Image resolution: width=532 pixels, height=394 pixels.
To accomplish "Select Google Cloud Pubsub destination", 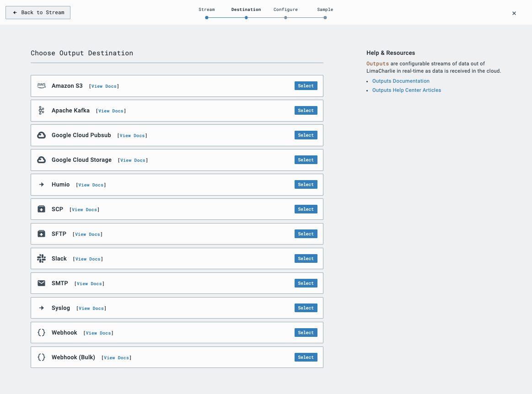I will point(306,135).
